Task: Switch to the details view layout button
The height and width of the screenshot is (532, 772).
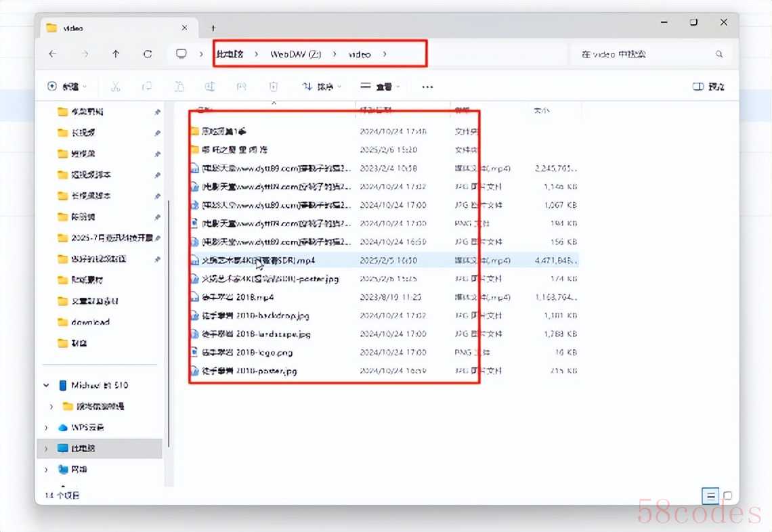Action: [x=711, y=495]
